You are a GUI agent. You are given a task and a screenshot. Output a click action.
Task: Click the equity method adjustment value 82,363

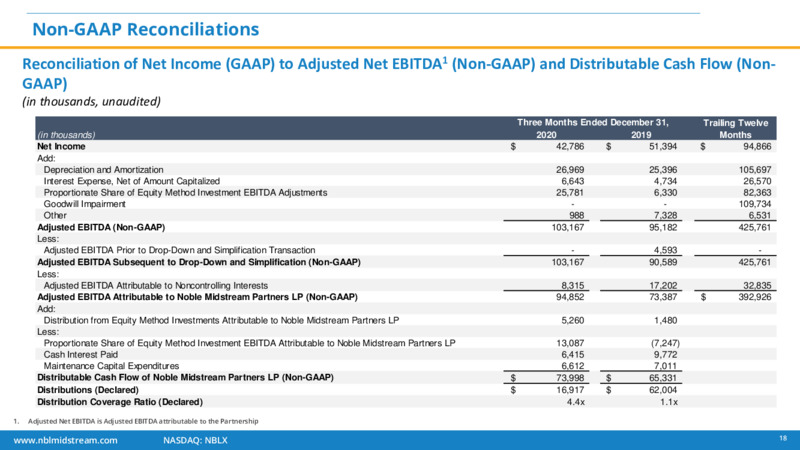[x=757, y=192]
